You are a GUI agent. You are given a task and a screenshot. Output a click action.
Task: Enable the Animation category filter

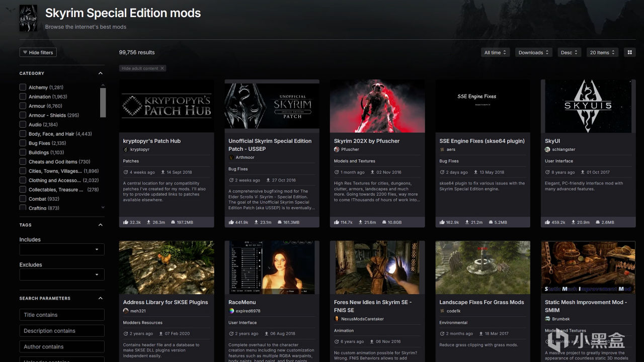[x=23, y=97]
